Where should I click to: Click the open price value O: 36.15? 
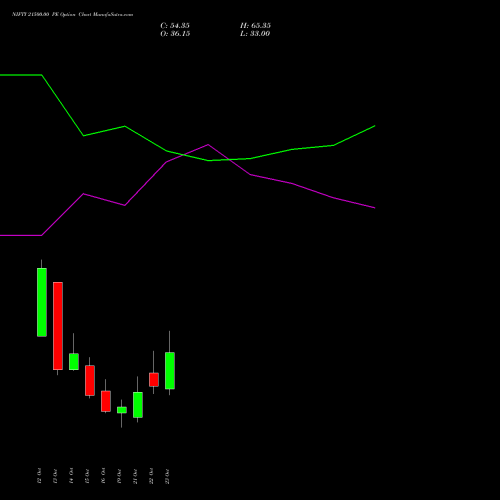[175, 34]
